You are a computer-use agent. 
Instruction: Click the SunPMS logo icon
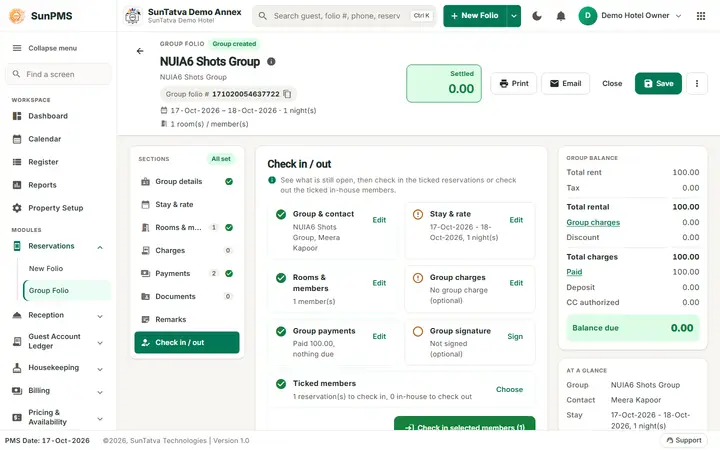[x=17, y=16]
